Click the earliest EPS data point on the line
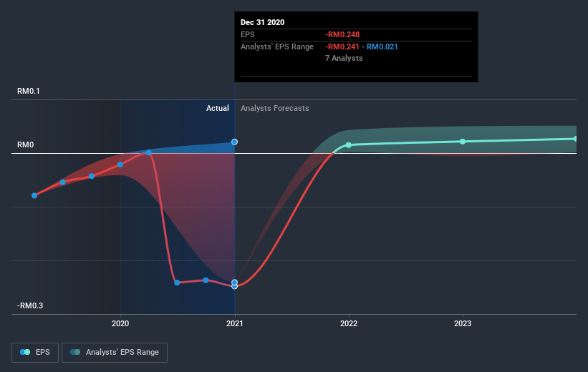This screenshot has width=588, height=372. [34, 195]
